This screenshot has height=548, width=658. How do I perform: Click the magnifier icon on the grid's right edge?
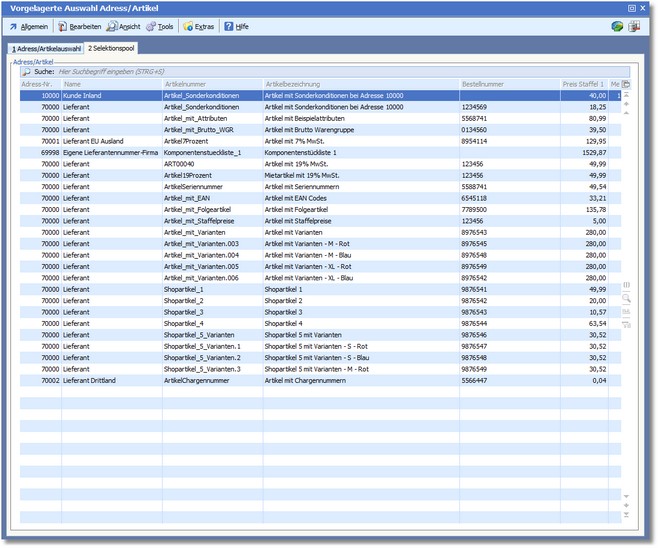627,298
